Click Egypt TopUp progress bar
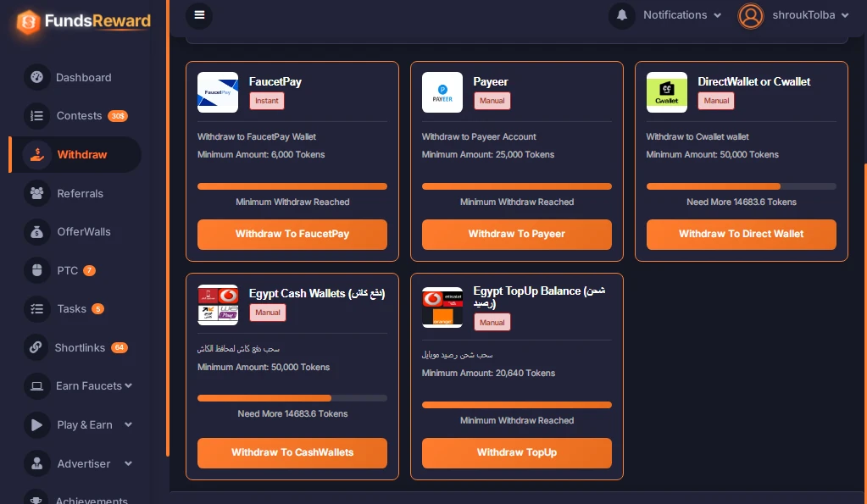The height and width of the screenshot is (504, 867). click(516, 405)
